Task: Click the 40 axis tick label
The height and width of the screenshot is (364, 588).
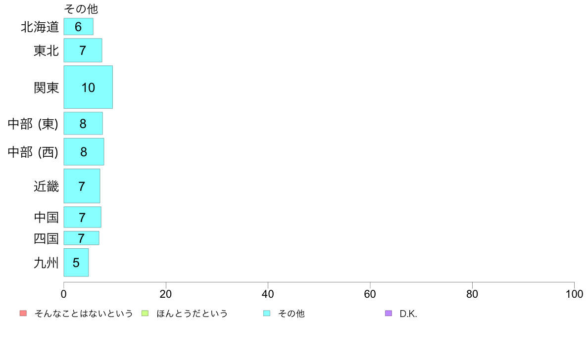Action: [268, 294]
